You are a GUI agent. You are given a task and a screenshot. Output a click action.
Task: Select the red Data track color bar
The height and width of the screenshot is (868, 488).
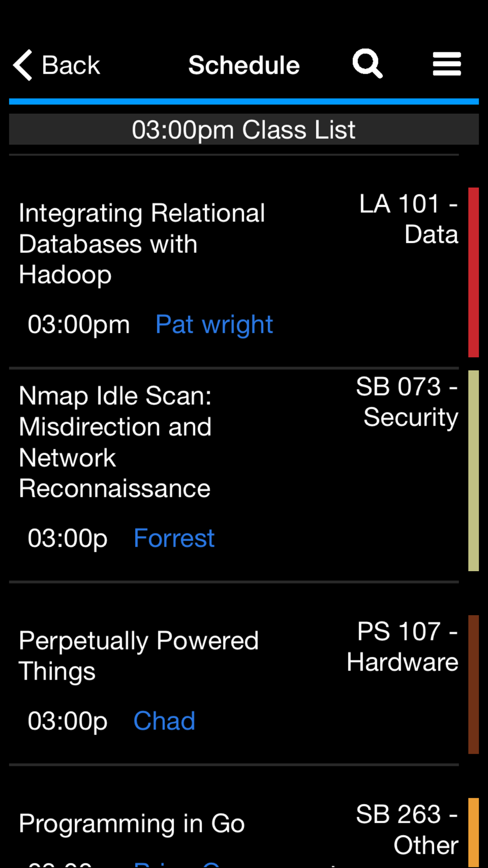473,272
